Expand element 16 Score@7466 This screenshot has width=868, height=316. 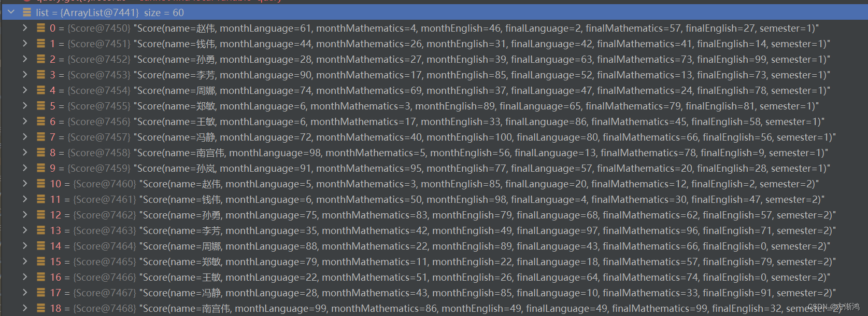pos(25,277)
